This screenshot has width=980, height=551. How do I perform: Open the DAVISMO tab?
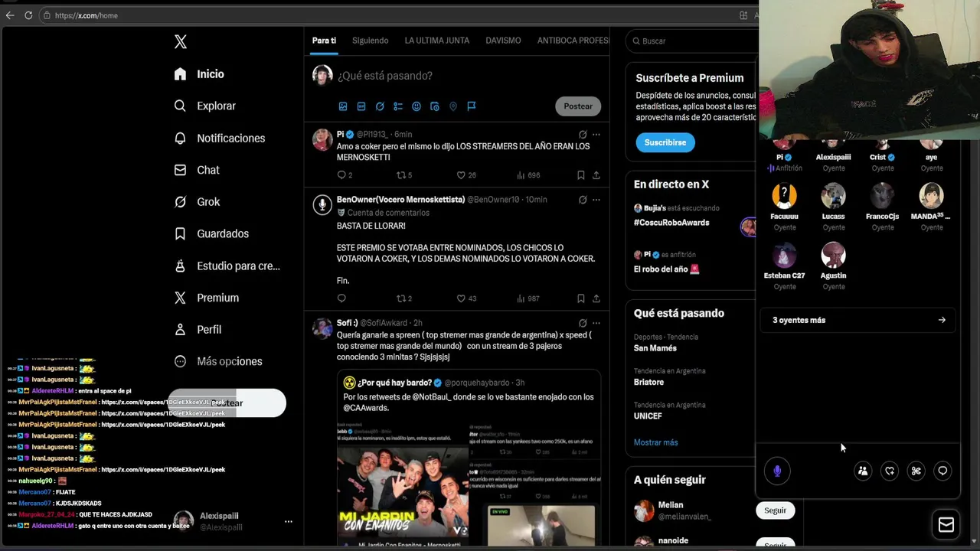503,41
